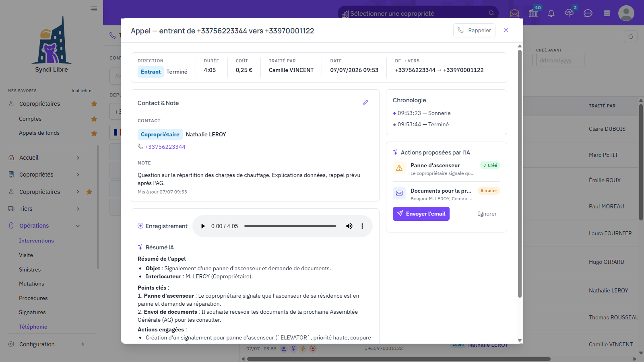The height and width of the screenshot is (362, 644).
Task: Play the call recording
Action: point(203,226)
